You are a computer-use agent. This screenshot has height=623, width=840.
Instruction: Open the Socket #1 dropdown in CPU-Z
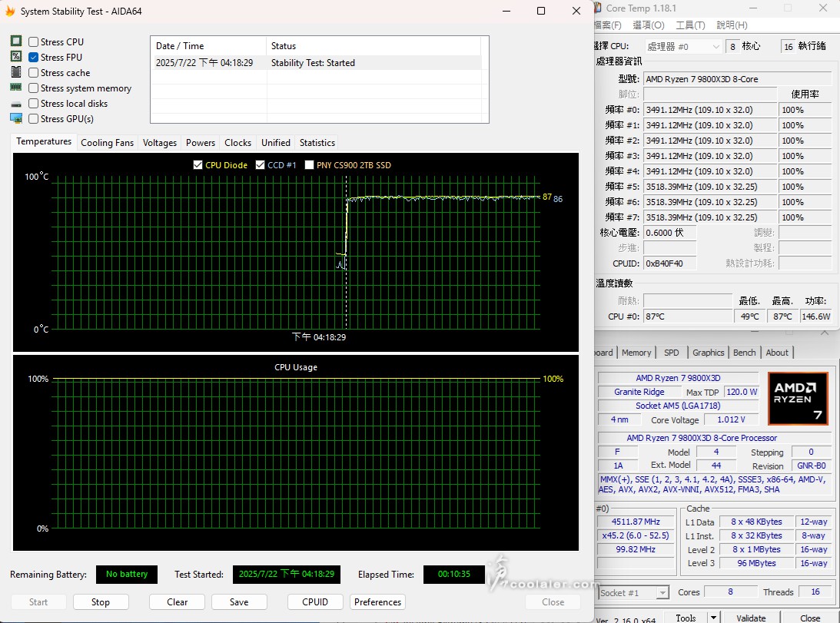(x=634, y=592)
